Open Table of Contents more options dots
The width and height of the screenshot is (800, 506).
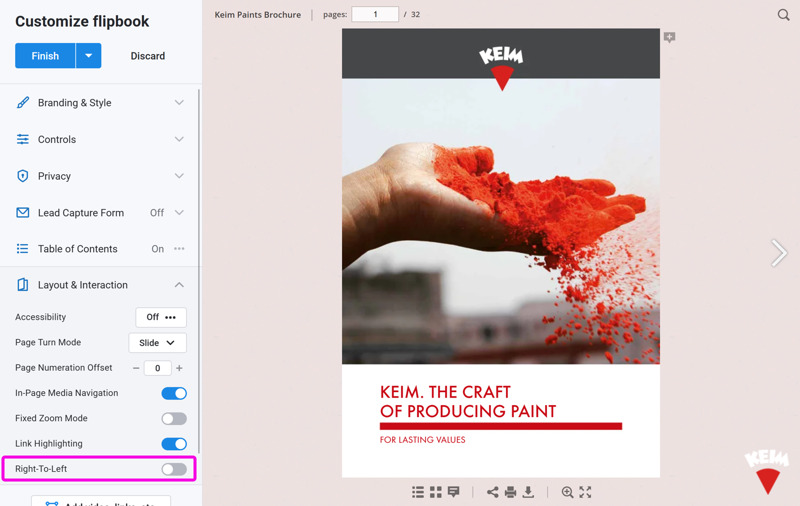pos(179,249)
